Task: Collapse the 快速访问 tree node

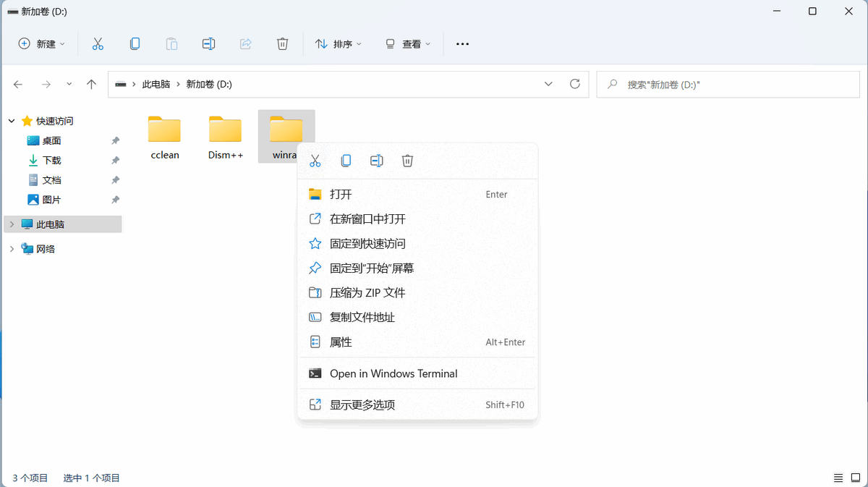Action: tap(12, 121)
